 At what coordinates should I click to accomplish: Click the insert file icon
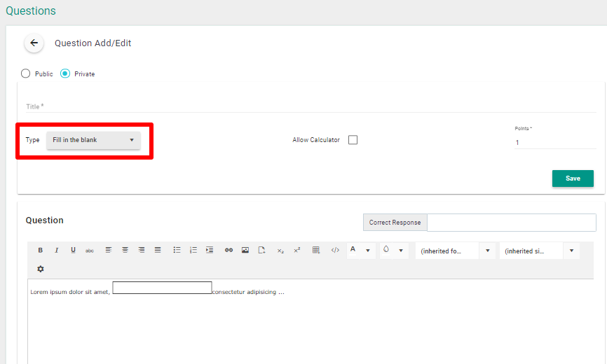click(x=261, y=251)
